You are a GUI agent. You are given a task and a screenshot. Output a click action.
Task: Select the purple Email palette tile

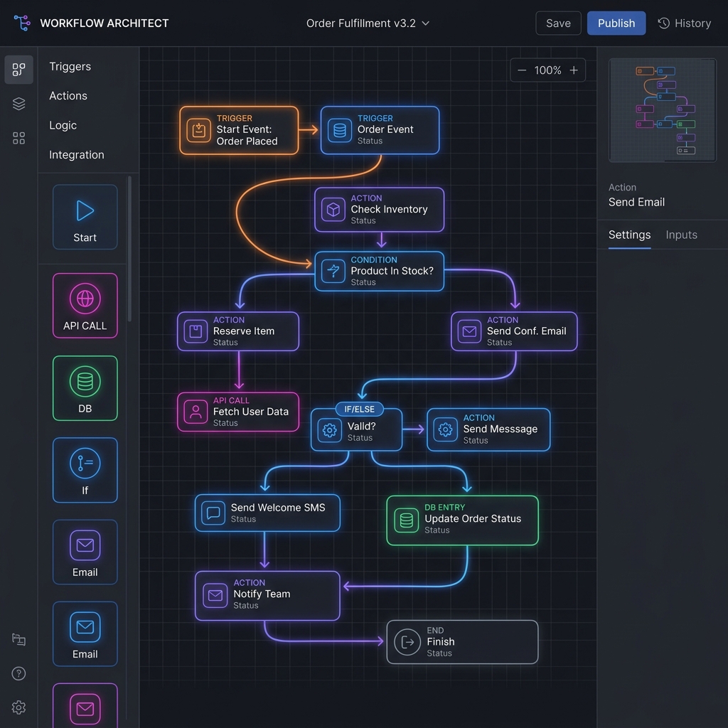85,552
